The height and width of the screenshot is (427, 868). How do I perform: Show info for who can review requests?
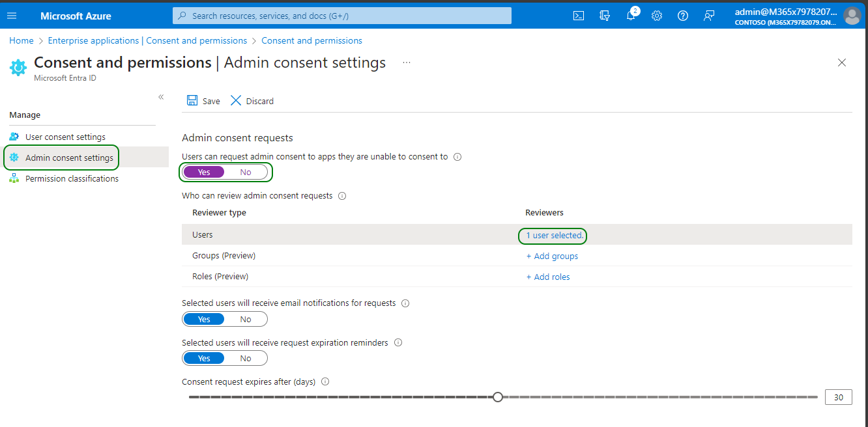tap(342, 196)
